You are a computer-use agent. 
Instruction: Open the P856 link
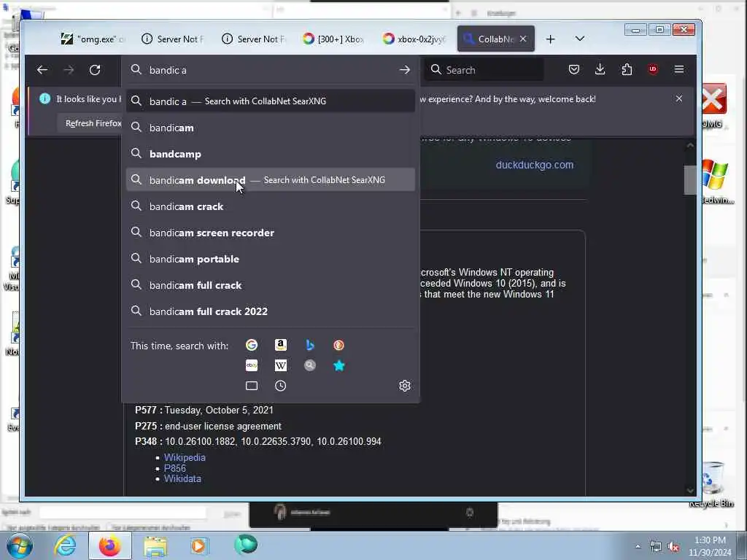tap(175, 468)
